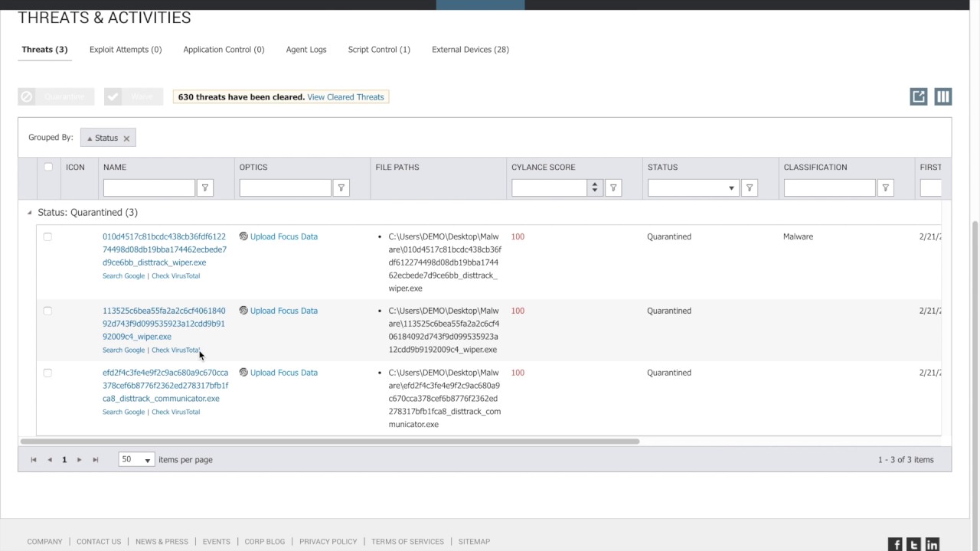Focus the Classification filter input field
The image size is (980, 551).
[830, 187]
